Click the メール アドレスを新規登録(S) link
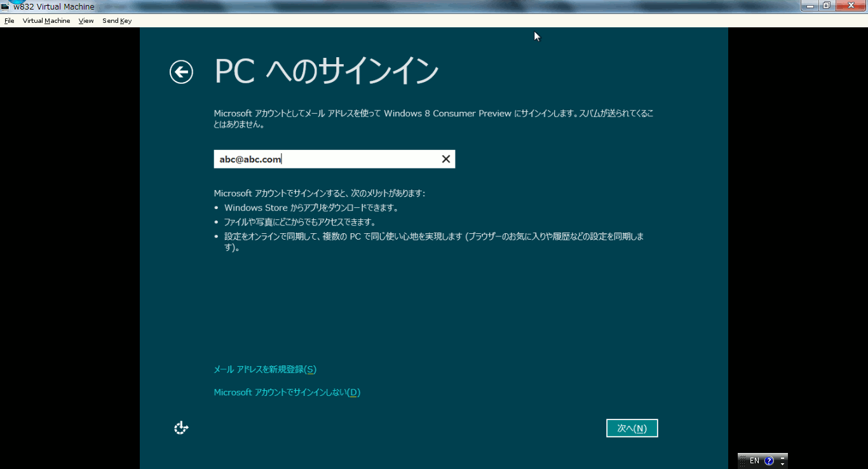 pos(265,369)
